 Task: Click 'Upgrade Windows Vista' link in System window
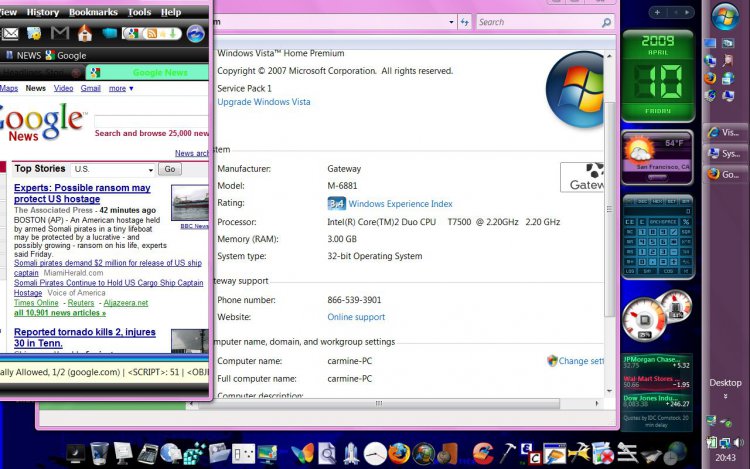pos(264,102)
